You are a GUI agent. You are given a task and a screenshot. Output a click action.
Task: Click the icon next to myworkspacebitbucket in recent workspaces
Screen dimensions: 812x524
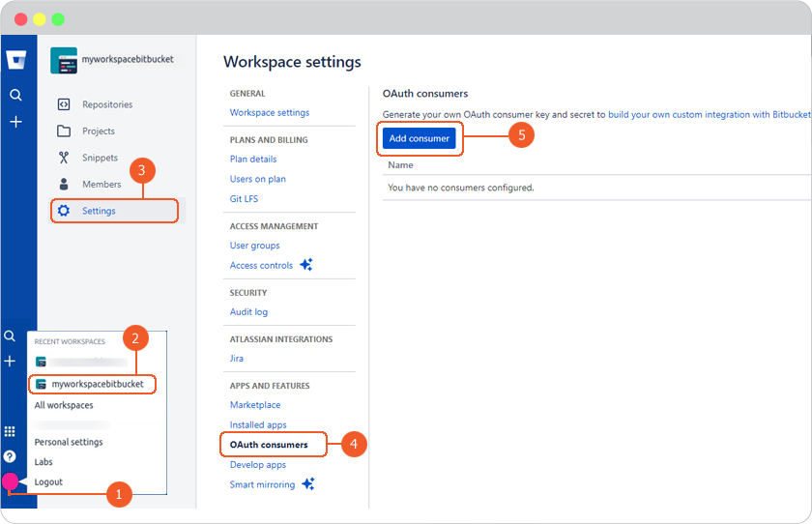pos(41,384)
